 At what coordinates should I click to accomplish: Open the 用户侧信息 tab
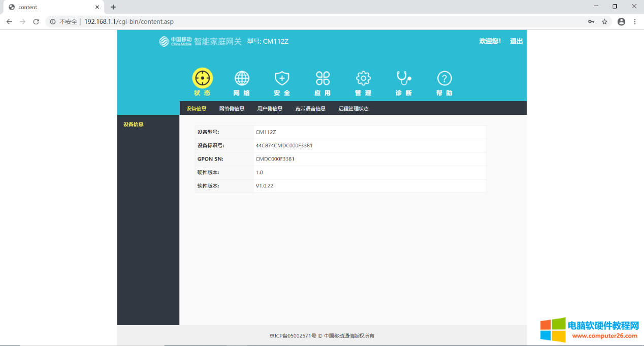click(x=271, y=108)
